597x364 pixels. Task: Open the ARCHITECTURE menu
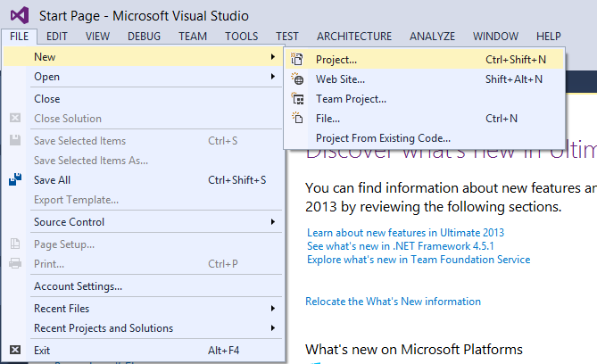click(x=353, y=37)
